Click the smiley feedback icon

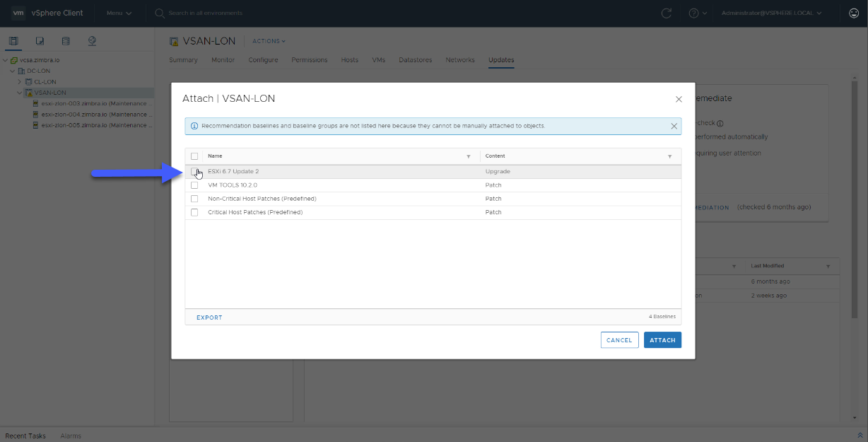[853, 13]
